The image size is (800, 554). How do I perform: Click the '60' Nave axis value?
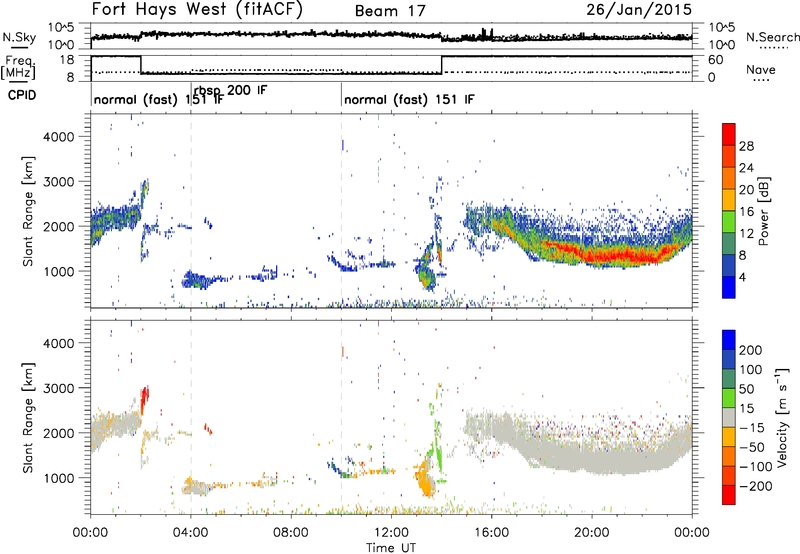(716, 60)
